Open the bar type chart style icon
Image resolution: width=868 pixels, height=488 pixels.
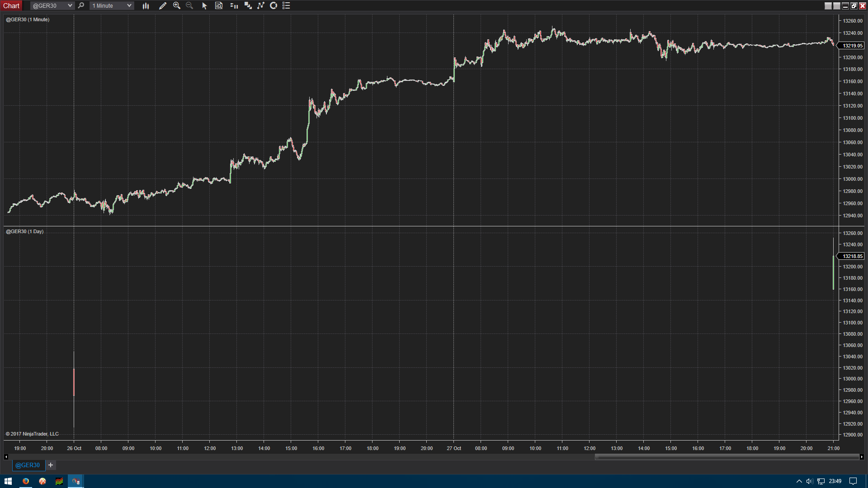(146, 6)
